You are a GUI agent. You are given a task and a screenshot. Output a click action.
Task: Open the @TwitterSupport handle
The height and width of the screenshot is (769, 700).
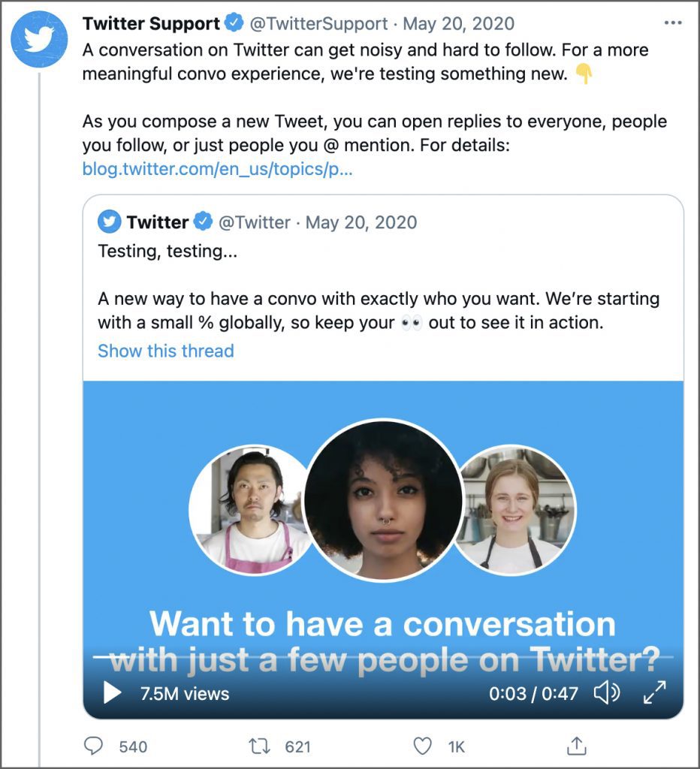click(319, 23)
